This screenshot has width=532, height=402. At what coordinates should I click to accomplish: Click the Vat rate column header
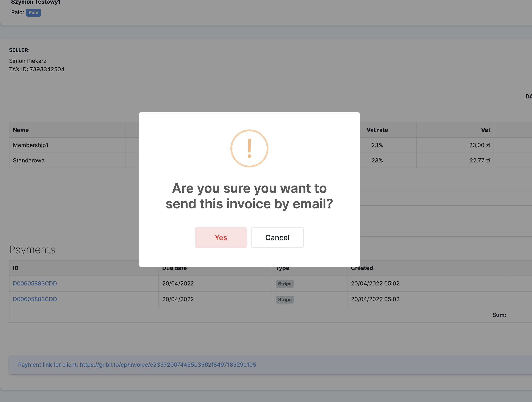(x=377, y=130)
